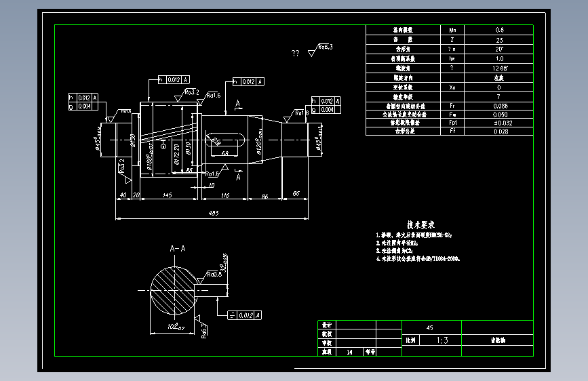This screenshot has width=588, height=381.
Task: Click the ø172.20 diameter dimension
Action: click(x=176, y=155)
